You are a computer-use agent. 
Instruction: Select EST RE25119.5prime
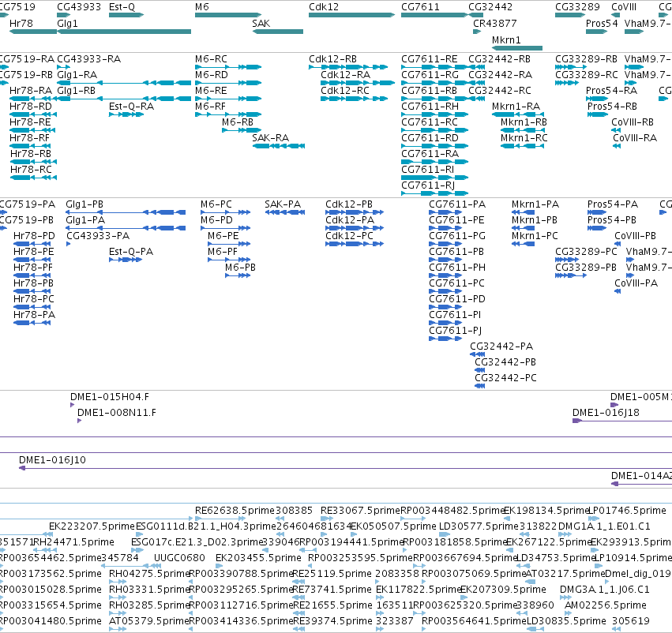332,574
